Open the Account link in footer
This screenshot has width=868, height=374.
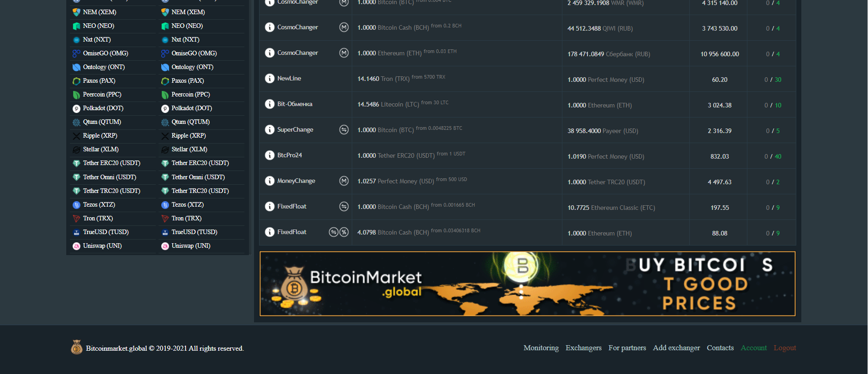click(753, 348)
